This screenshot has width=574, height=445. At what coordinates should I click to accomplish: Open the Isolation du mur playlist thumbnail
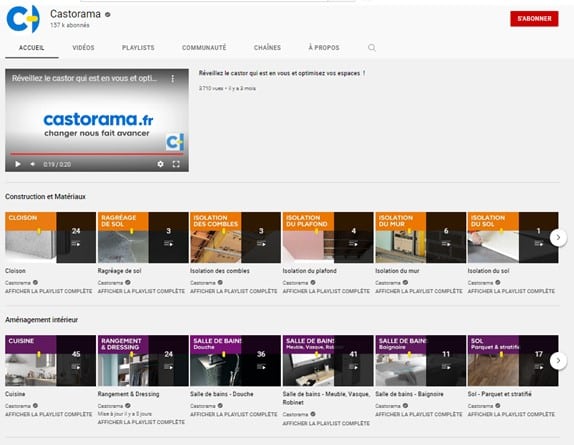point(421,237)
